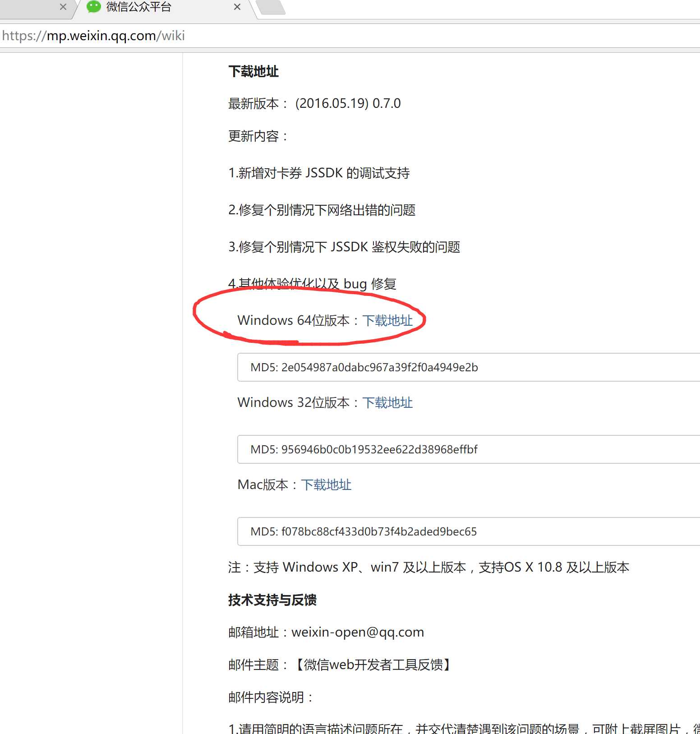Viewport: 700px width, 734px height.
Task: Click the note about Windows XP and OS X support
Action: [x=428, y=567]
